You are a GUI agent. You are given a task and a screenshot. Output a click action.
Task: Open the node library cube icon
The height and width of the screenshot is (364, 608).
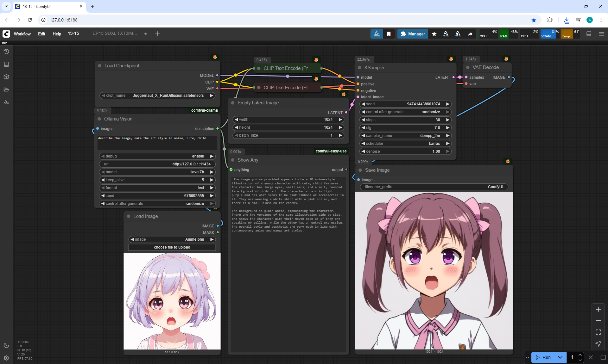tap(6, 77)
